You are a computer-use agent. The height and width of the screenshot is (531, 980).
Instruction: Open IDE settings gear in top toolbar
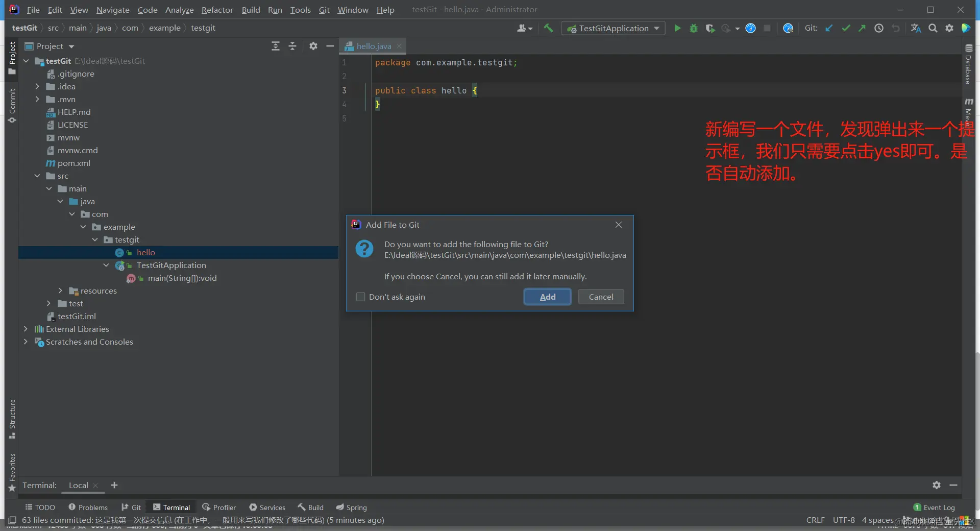tap(949, 29)
